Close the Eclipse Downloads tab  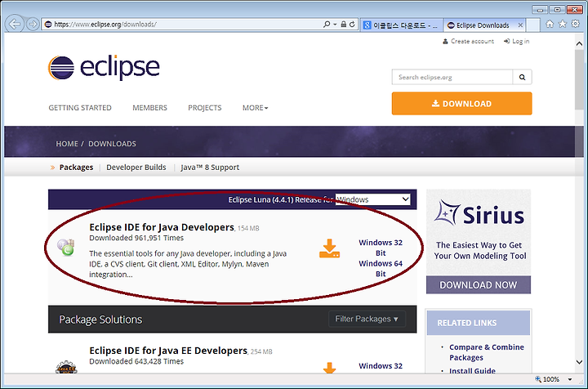click(x=520, y=25)
